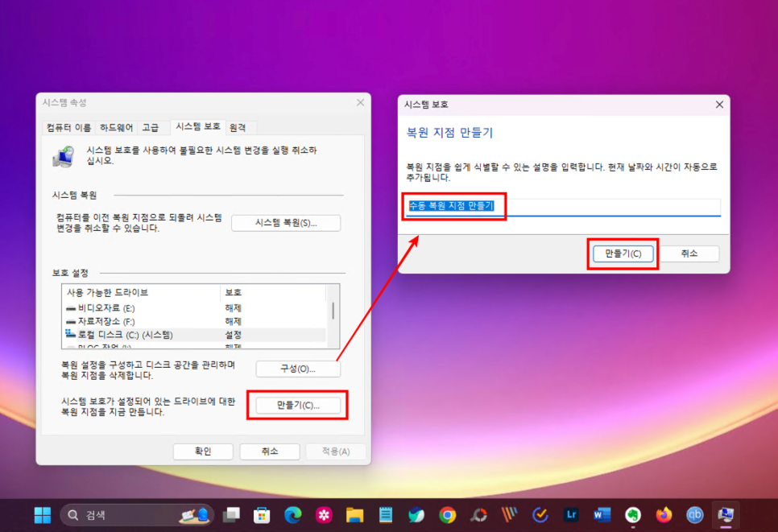This screenshot has height=532, width=778.
Task: Select the 시스템 보호 tab
Action: [x=198, y=127]
